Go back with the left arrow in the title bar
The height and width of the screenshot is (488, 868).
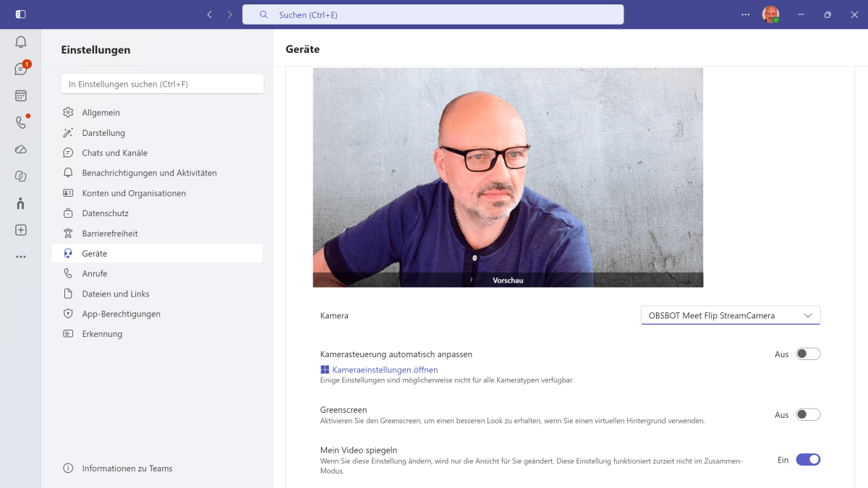coord(210,14)
